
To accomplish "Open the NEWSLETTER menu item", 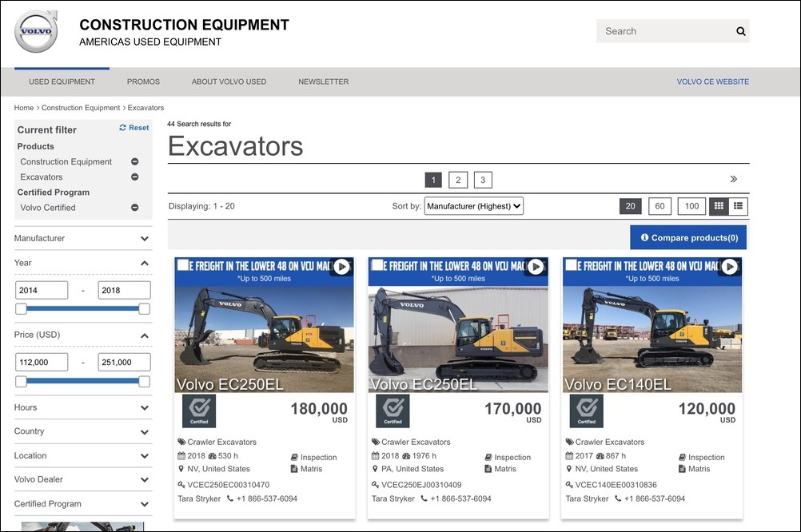I will [x=323, y=81].
